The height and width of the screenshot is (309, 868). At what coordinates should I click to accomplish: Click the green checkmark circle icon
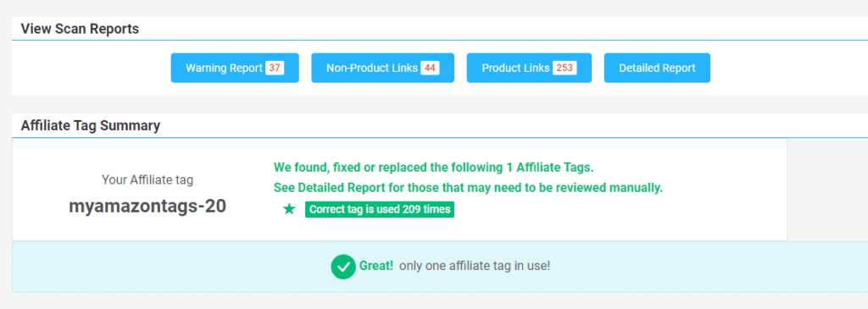pos(343,267)
